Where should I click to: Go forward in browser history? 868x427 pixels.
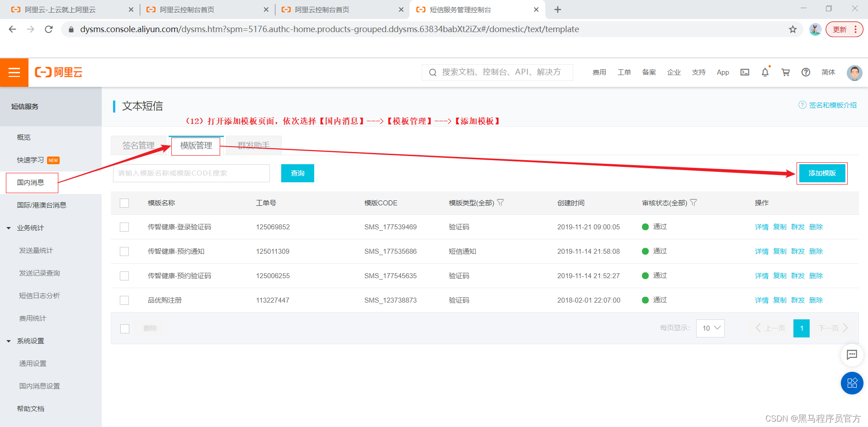[30, 29]
